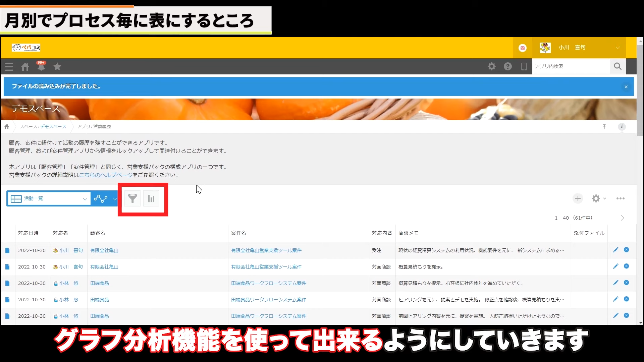Go to next page of records
This screenshot has height=362, width=644.
(x=622, y=218)
